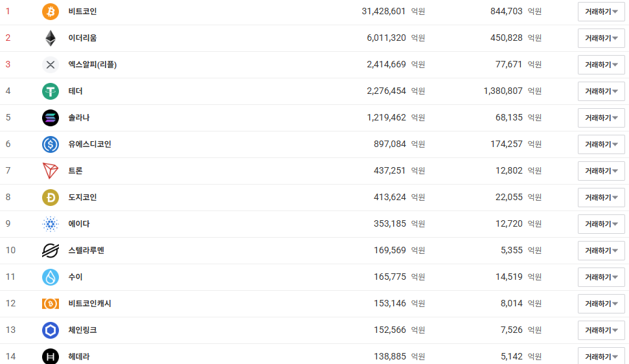Open 거래하기 dropdown for 체인링크

(x=601, y=330)
